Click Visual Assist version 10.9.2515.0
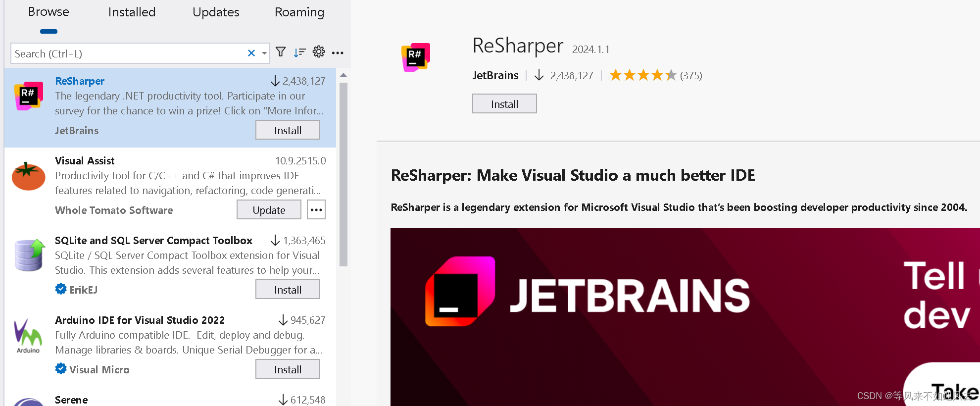This screenshot has width=980, height=406. (300, 160)
